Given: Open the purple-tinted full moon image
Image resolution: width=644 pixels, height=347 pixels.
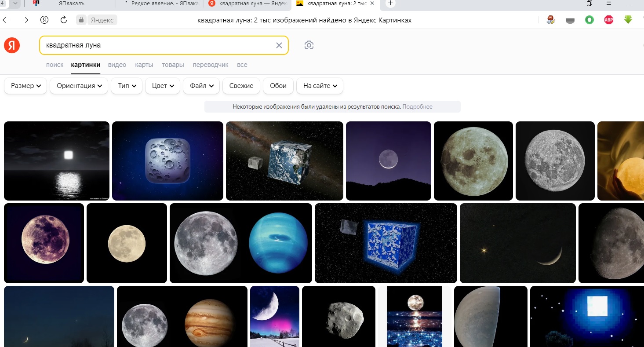Looking at the screenshot, I should coord(44,243).
